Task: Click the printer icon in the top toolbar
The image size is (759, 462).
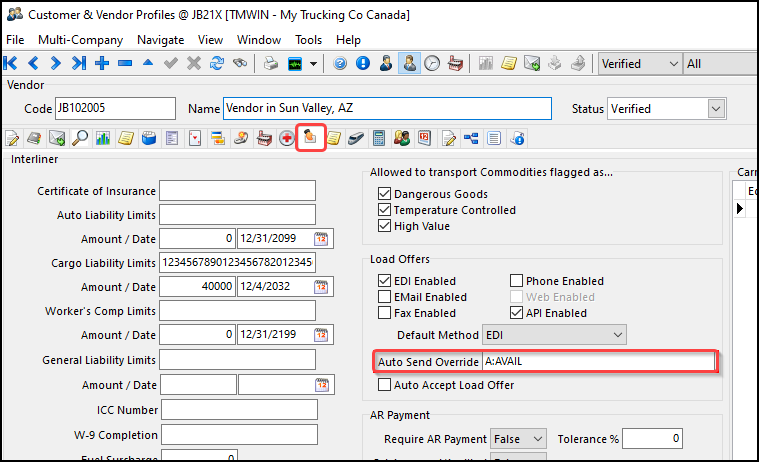Action: click(271, 63)
